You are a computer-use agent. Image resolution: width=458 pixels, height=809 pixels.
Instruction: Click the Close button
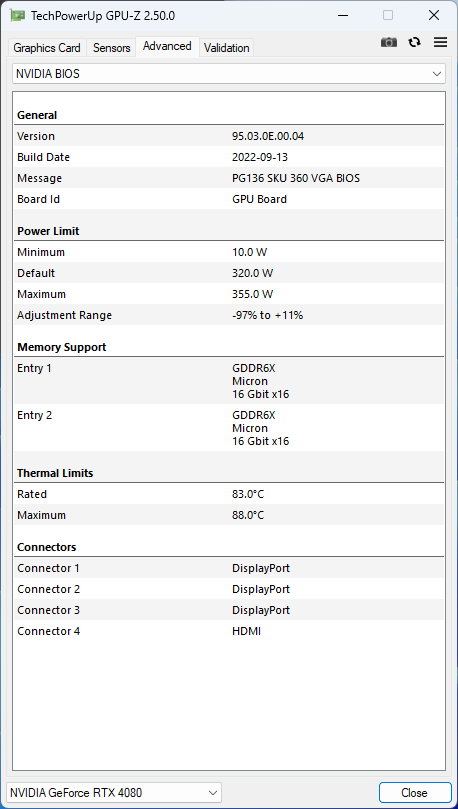tap(415, 792)
